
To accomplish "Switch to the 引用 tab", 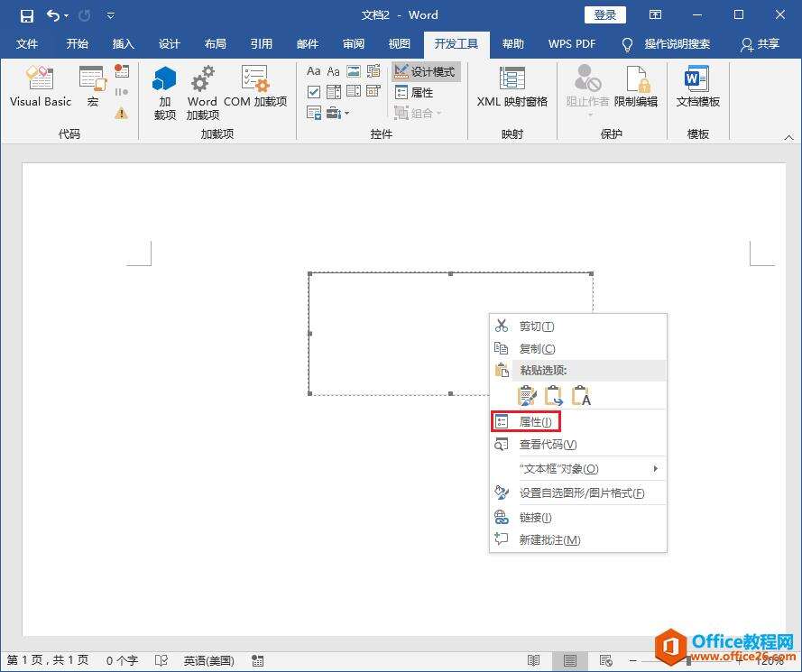I will pyautogui.click(x=262, y=44).
